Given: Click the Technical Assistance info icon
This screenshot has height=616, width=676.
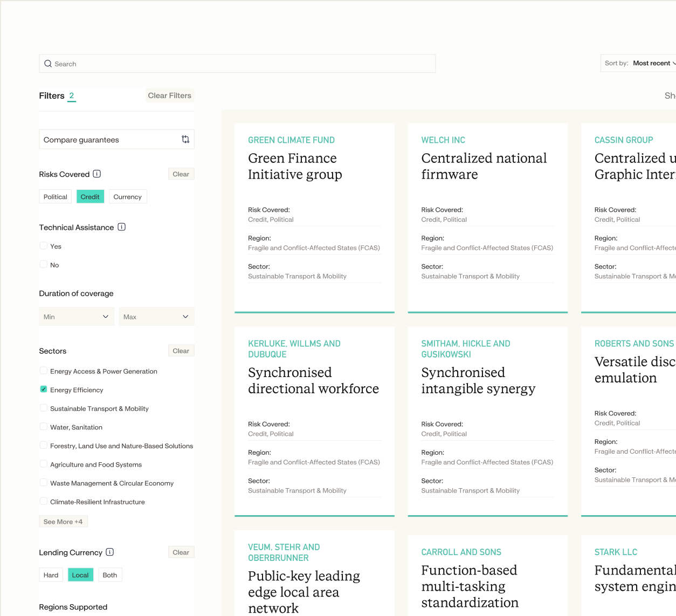Looking at the screenshot, I should coord(122,227).
